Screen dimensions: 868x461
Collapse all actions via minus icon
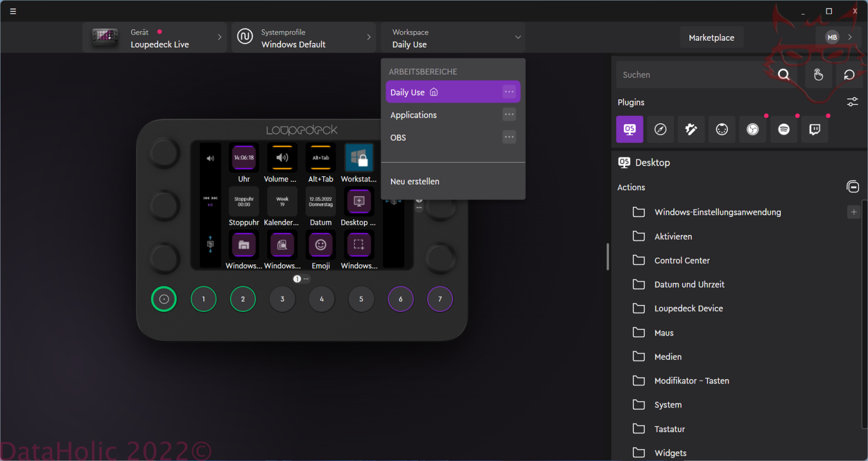tap(853, 186)
